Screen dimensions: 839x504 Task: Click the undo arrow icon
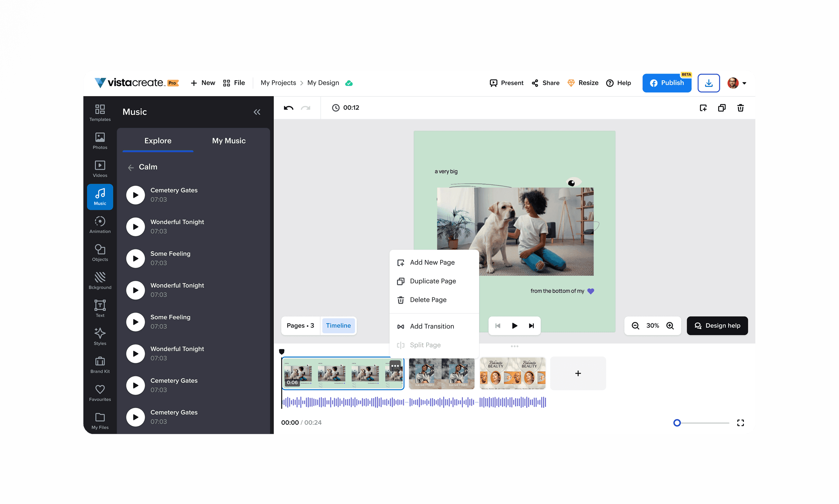(288, 108)
